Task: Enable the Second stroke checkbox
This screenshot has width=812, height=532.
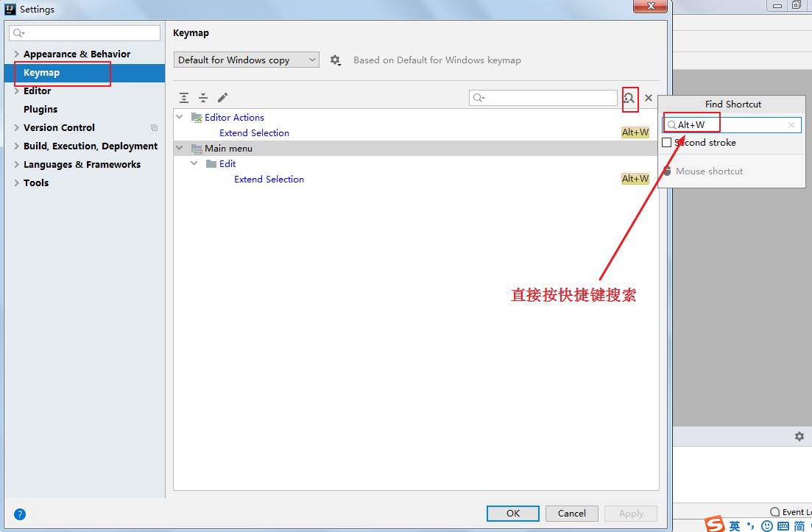Action: point(667,142)
